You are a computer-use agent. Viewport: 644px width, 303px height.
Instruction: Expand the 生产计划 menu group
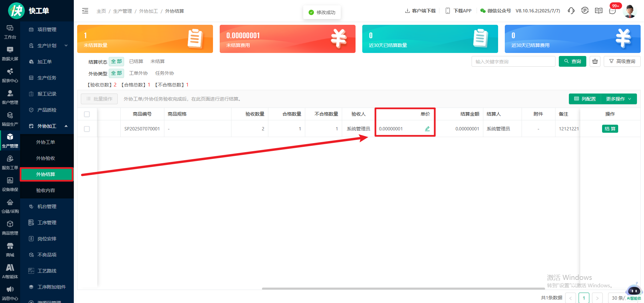click(47, 46)
